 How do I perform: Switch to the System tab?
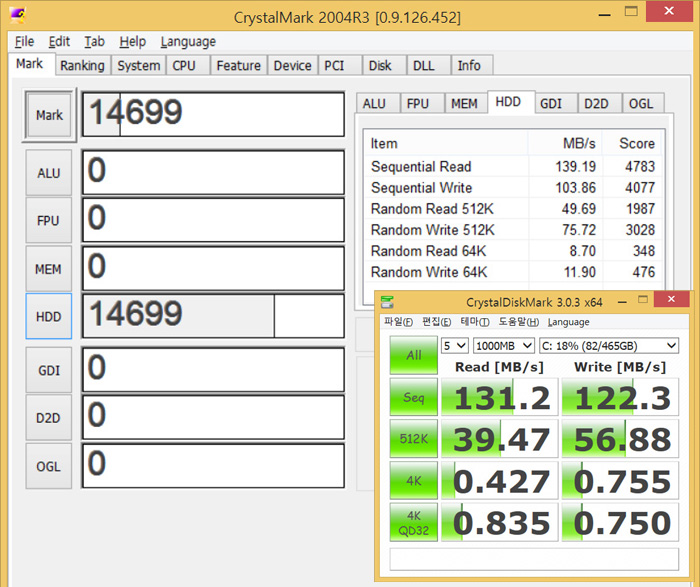click(138, 65)
